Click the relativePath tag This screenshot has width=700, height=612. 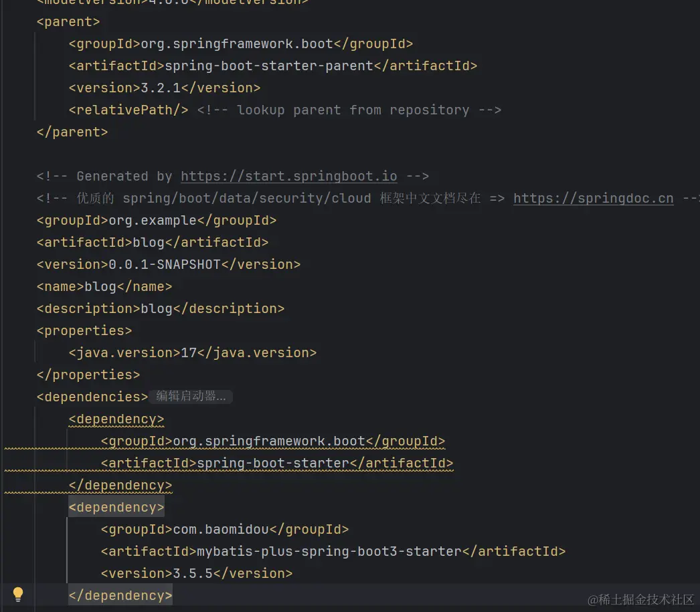click(128, 110)
